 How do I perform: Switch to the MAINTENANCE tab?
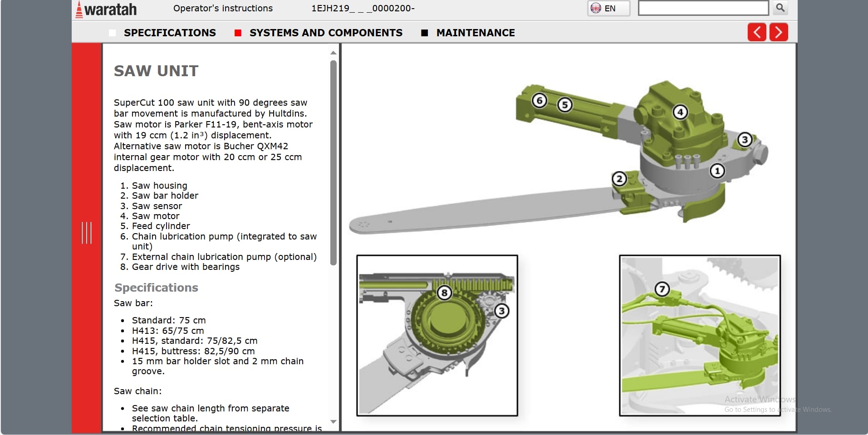[x=476, y=33]
